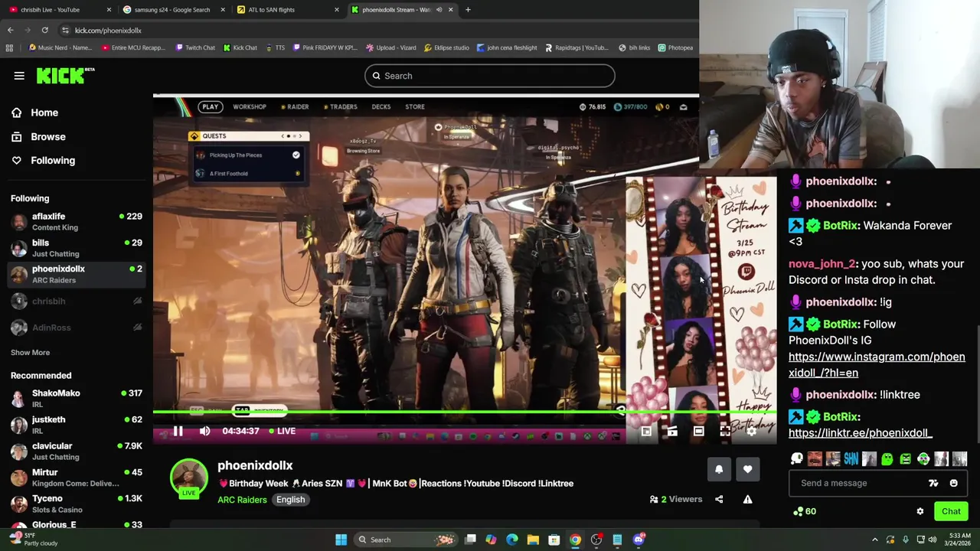The height and width of the screenshot is (551, 980).
Task: Click nova_john_2 username in chat
Action: coord(822,264)
